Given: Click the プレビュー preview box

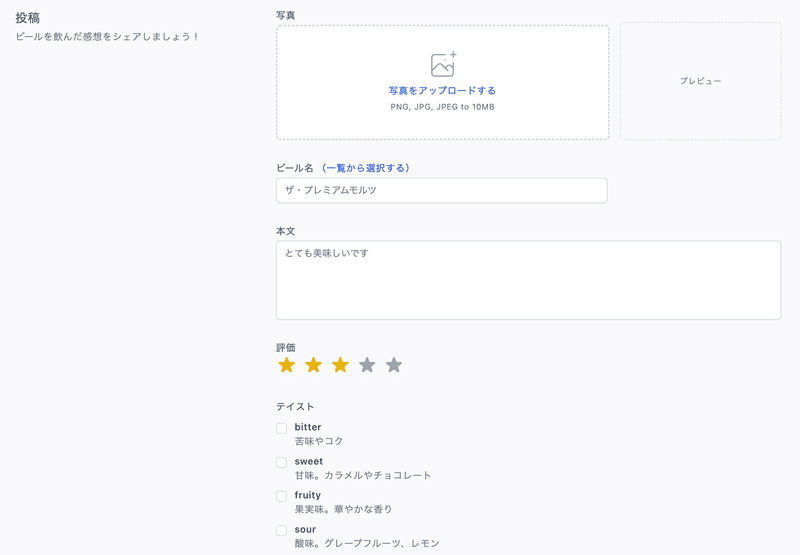Looking at the screenshot, I should coord(701,81).
